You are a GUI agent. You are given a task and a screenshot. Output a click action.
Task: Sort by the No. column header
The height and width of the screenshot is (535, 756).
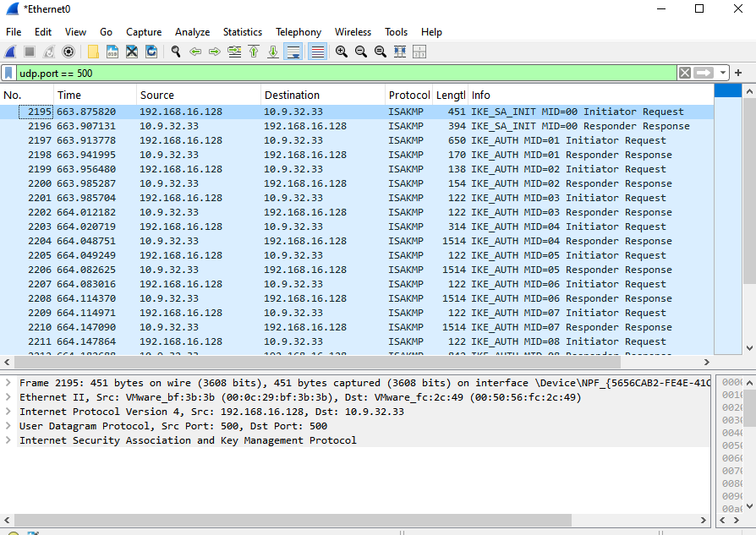27,95
